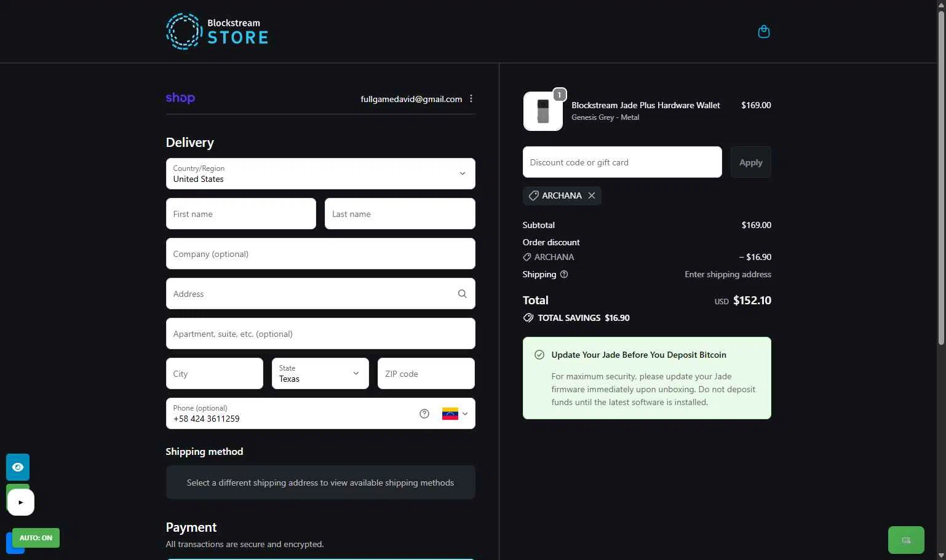
Task: Click the Jade wallet product thumbnail
Action: (x=543, y=111)
